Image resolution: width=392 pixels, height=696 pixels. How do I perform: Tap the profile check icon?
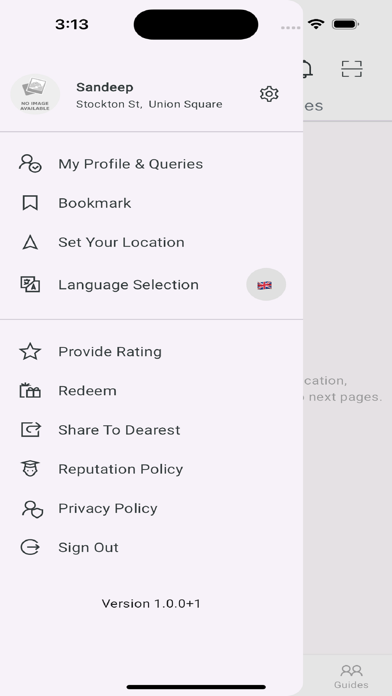tap(30, 164)
